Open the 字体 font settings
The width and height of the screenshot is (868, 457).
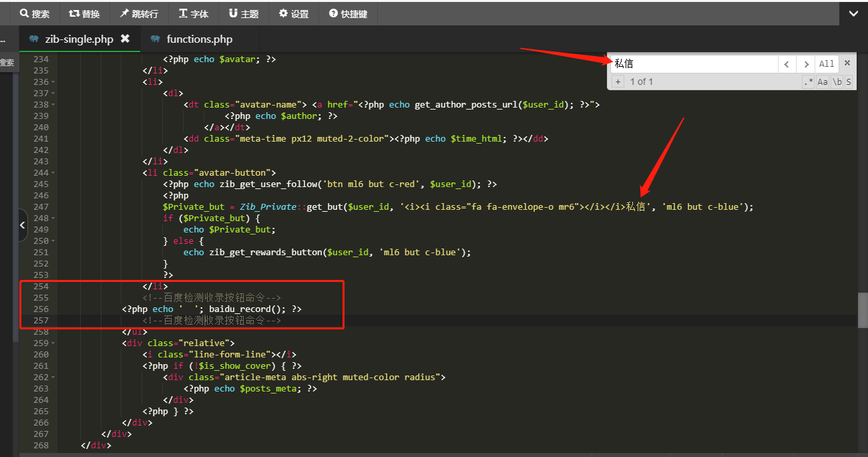(194, 13)
